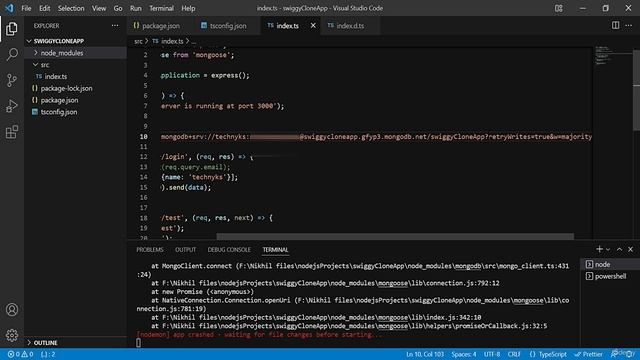This screenshot has height=360, width=640.
Task: Select the index.ts editor tab
Action: [x=287, y=26]
